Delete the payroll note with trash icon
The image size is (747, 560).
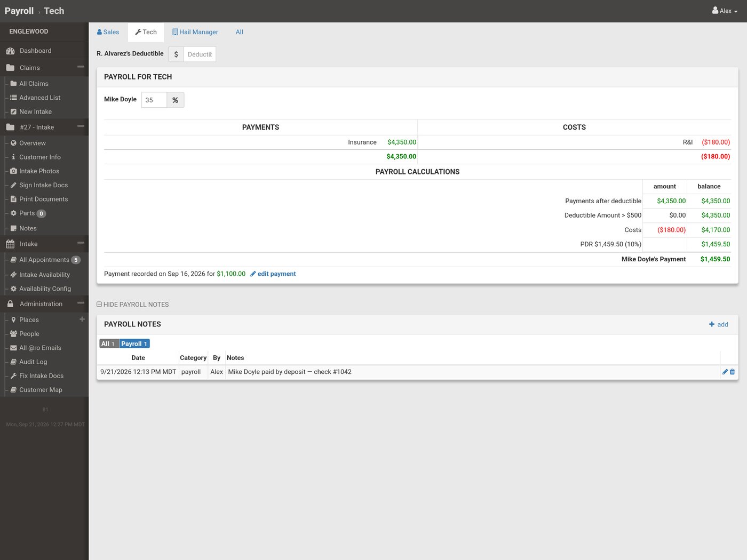[x=732, y=372]
